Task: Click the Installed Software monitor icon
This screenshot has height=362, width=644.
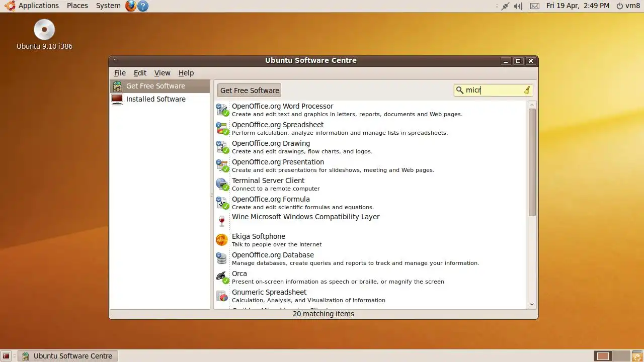Action: (x=117, y=99)
